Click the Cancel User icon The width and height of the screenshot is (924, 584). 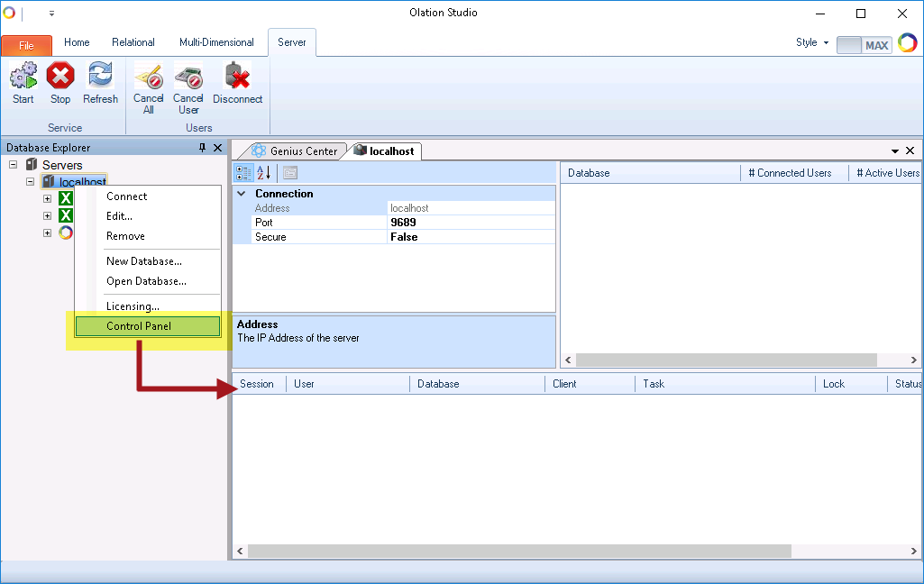click(188, 77)
